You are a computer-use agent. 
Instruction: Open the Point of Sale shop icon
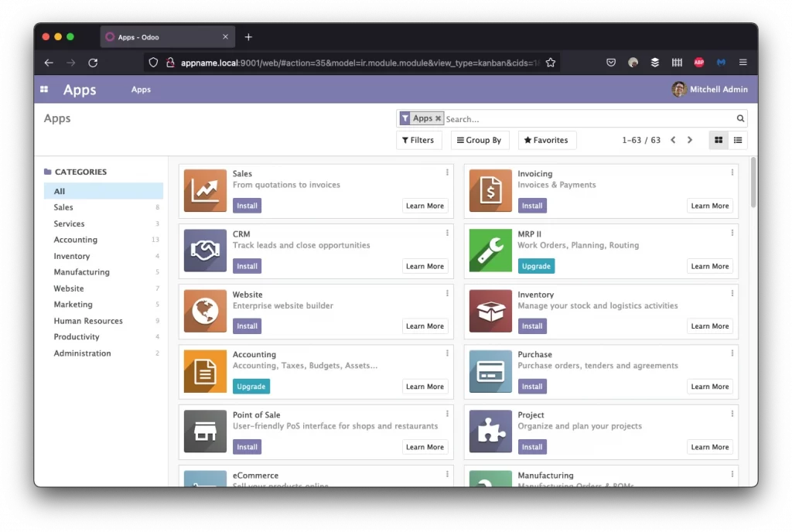coord(205,431)
